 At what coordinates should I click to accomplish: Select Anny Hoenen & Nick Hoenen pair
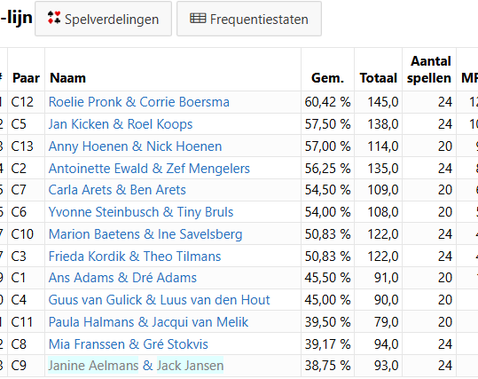[x=135, y=146]
